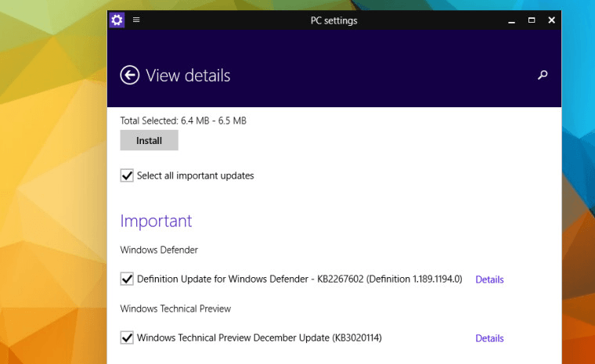The width and height of the screenshot is (595, 364).
Task: Click the View details page title
Action: (x=188, y=75)
